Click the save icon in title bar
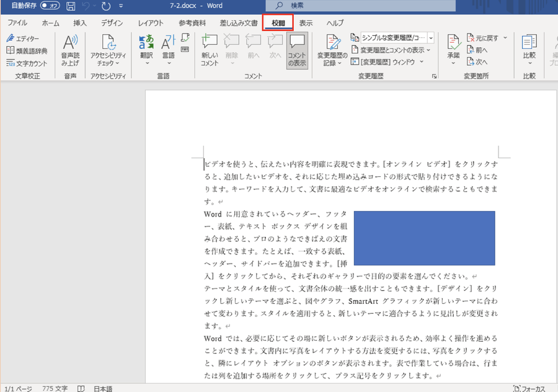Screen dimensions: 558x392 pyautogui.click(x=71, y=6)
